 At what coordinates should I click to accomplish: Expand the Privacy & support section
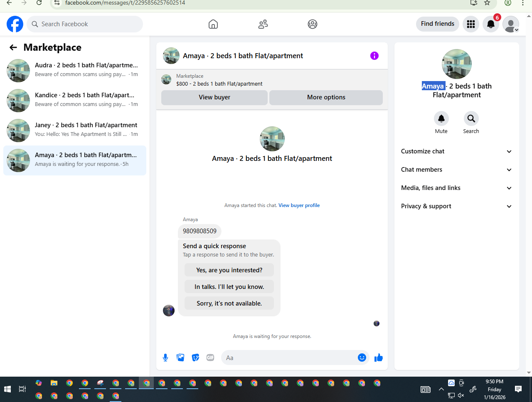[457, 206]
